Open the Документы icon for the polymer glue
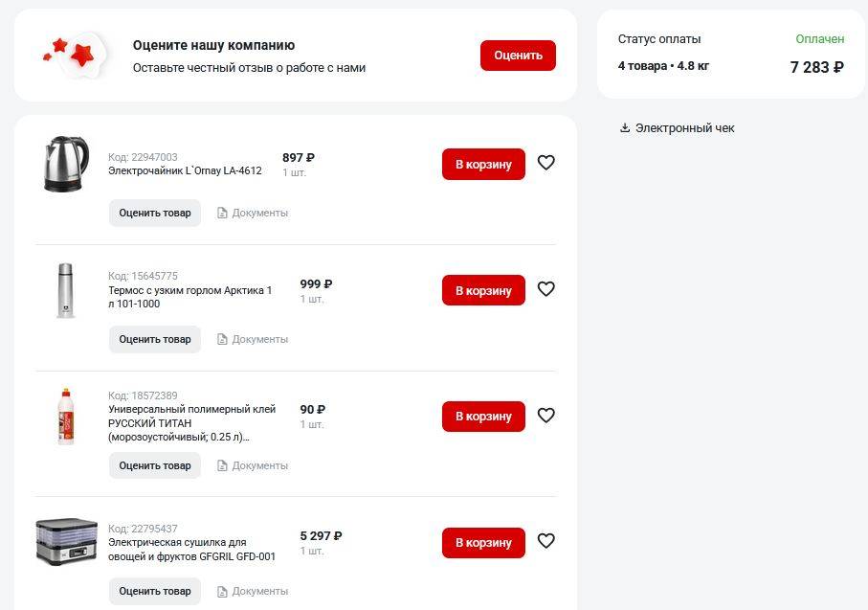 click(x=222, y=466)
